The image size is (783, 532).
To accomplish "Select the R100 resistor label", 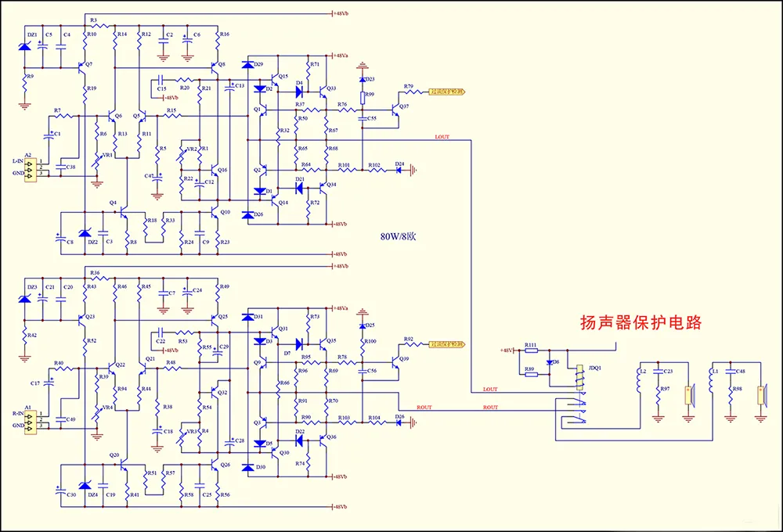I will [x=370, y=341].
